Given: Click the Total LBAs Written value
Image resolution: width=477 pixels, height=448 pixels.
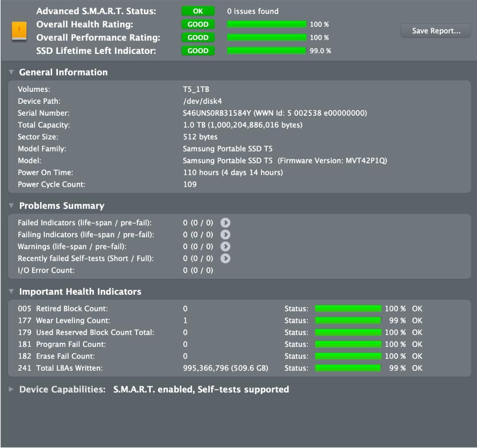Looking at the screenshot, I should coord(225,368).
